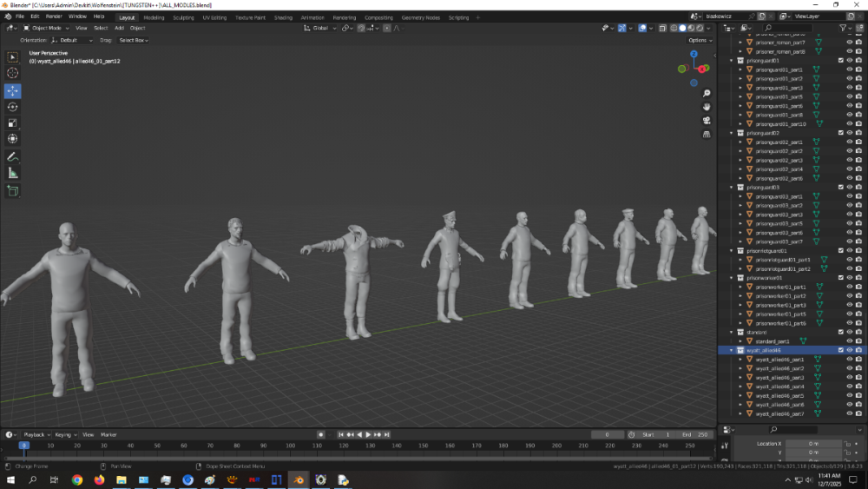Jump to timeline start
Image resolution: width=868 pixels, height=489 pixels.
(341, 435)
